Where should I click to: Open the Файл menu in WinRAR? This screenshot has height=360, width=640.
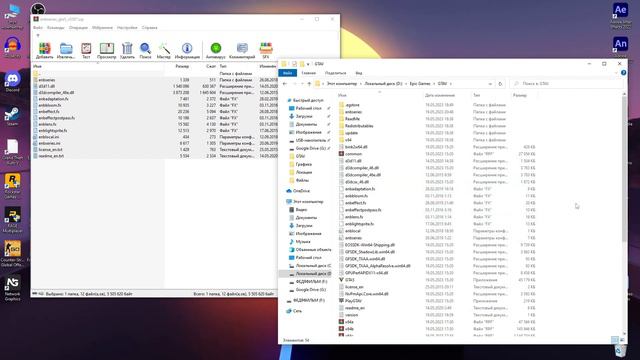38,28
